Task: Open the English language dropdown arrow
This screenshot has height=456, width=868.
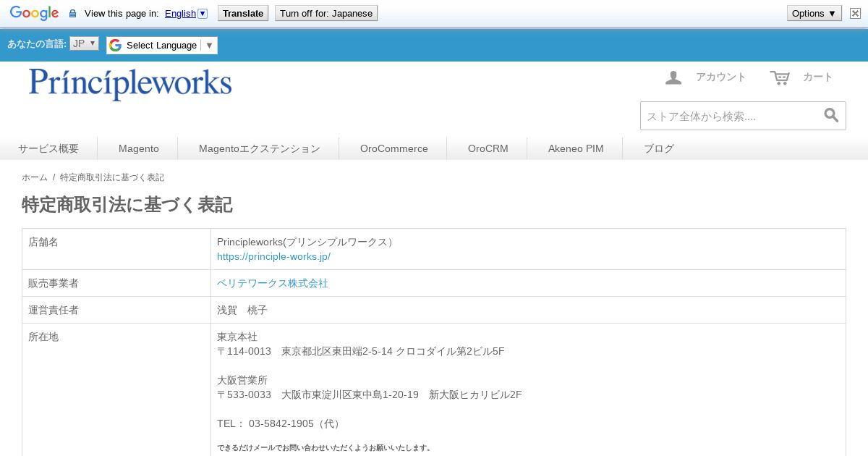Action: (x=203, y=13)
